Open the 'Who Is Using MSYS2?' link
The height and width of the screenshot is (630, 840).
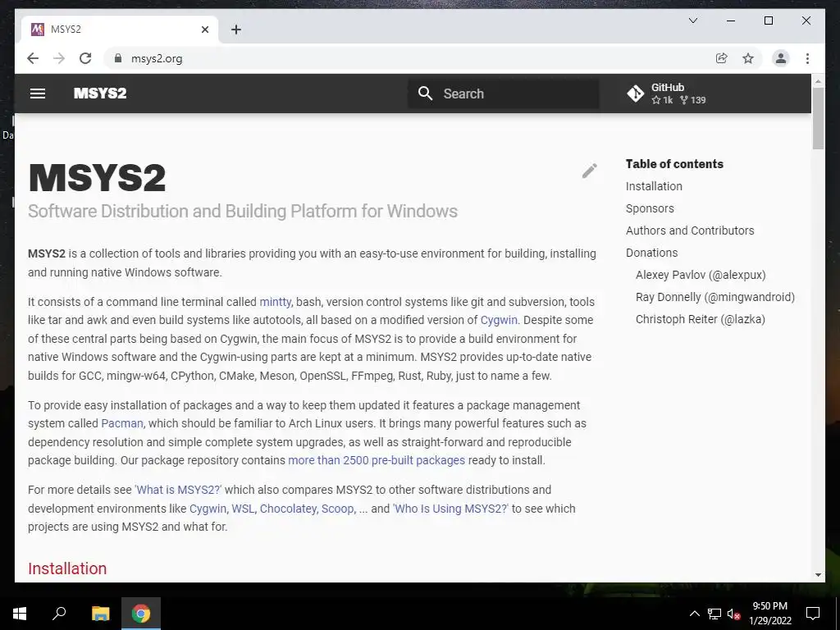pos(450,509)
